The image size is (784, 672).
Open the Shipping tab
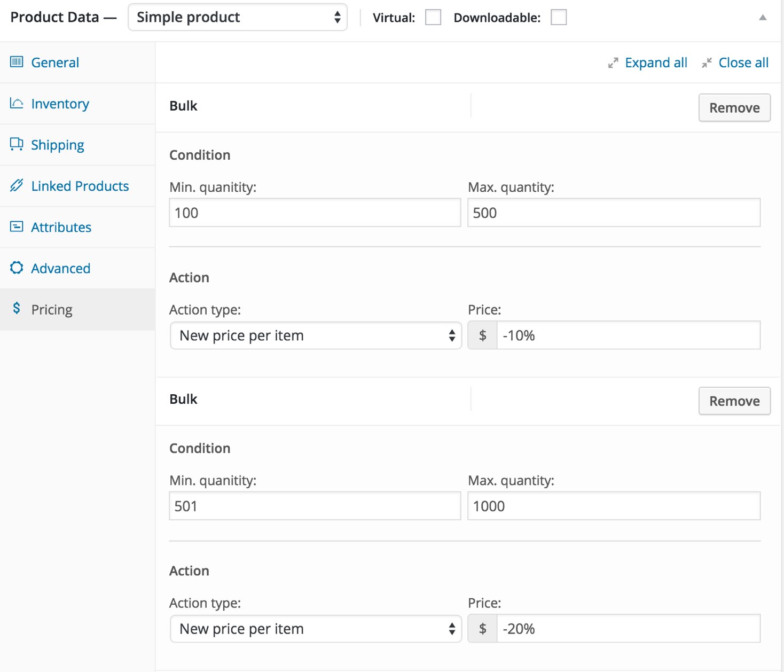57,145
